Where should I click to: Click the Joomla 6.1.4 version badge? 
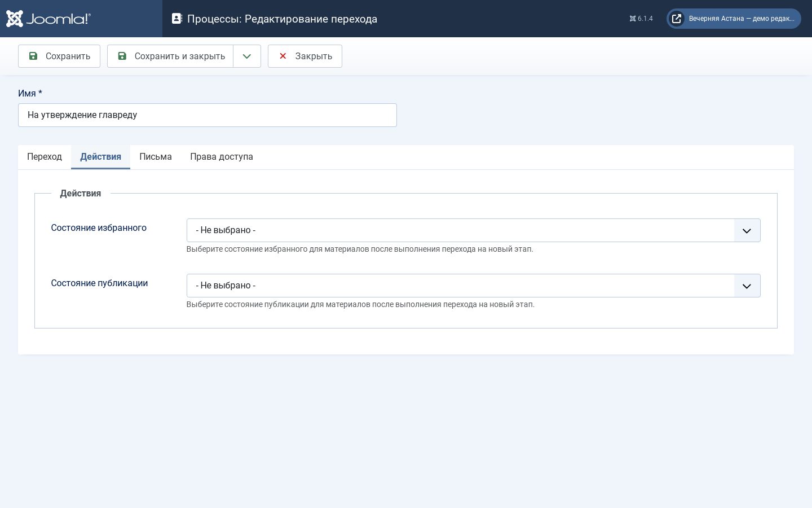pyautogui.click(x=641, y=19)
